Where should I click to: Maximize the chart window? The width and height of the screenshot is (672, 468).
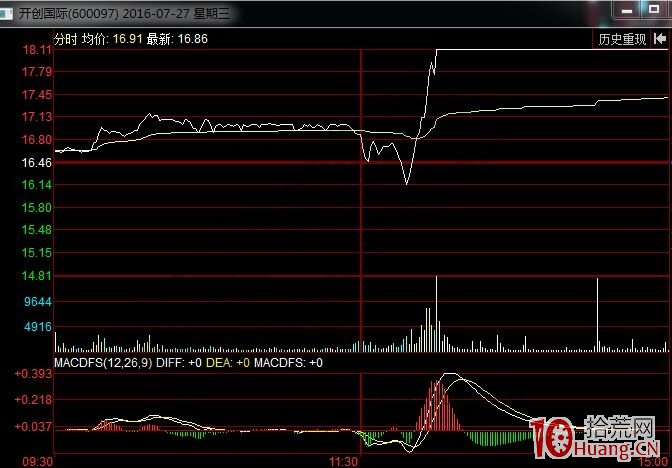(x=654, y=9)
